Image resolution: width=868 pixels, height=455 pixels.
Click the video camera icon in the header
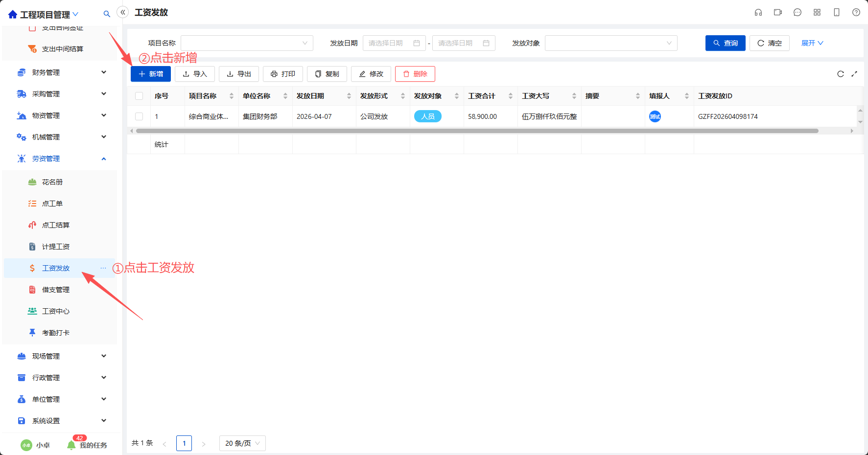pos(778,12)
